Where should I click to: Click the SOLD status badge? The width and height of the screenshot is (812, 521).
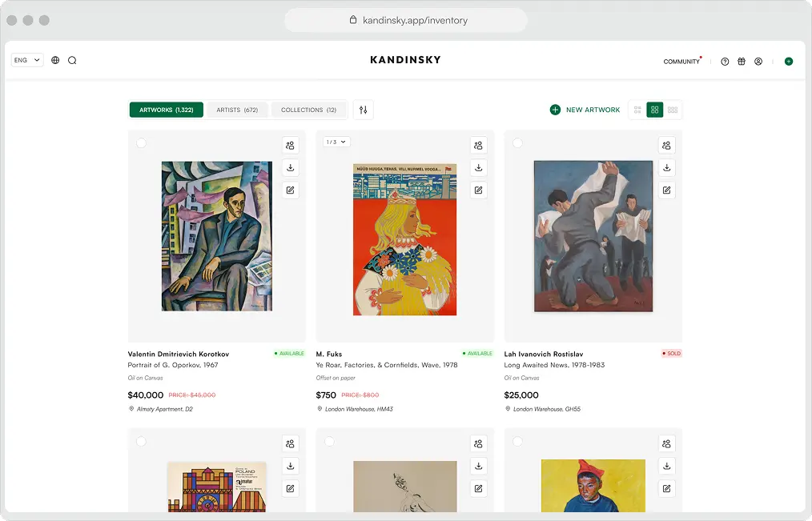coord(672,354)
